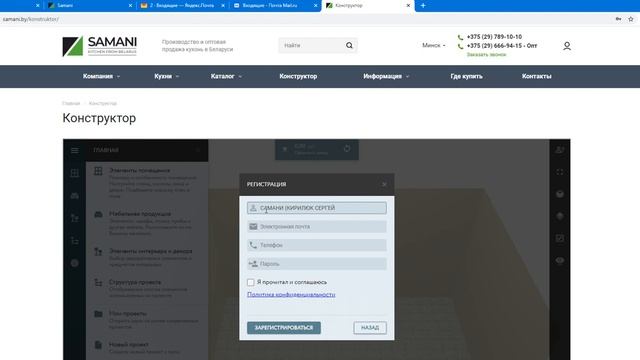This screenshot has height=360, width=640.
Task: Click the НАЗАД button
Action: [x=370, y=328]
